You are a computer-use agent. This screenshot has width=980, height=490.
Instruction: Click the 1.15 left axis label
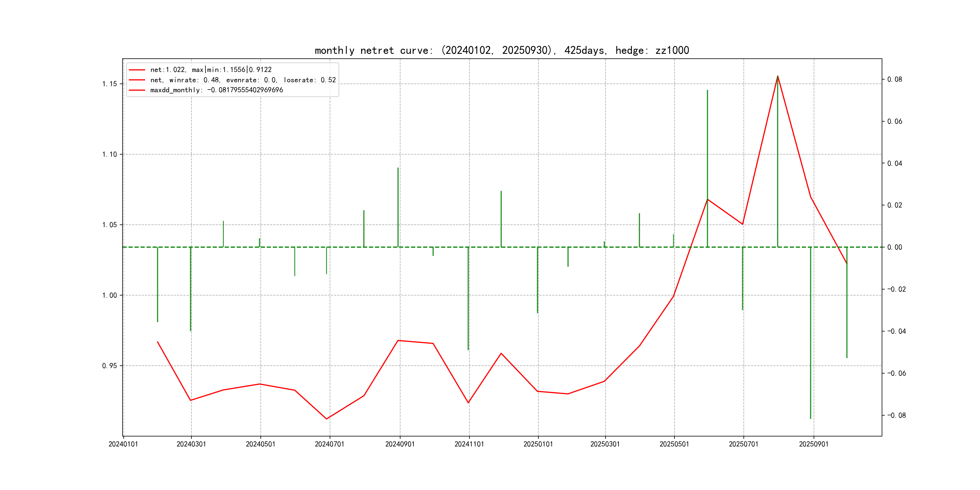[109, 84]
